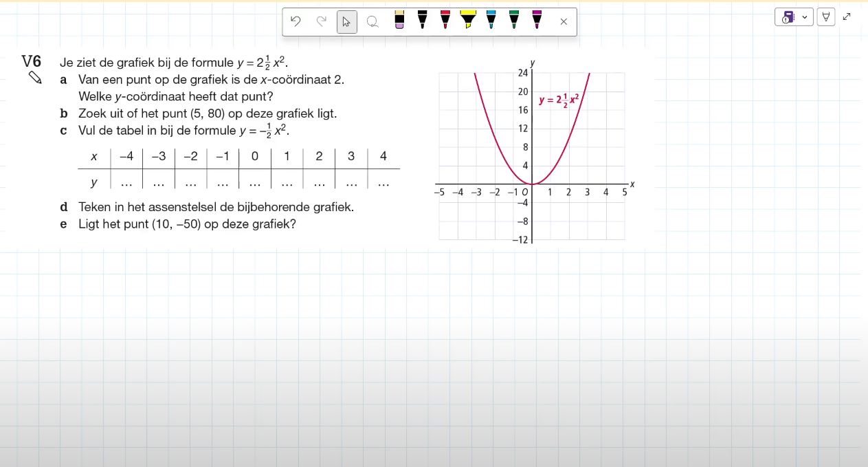Pick the green pen
868x467 pixels.
tap(514, 20)
